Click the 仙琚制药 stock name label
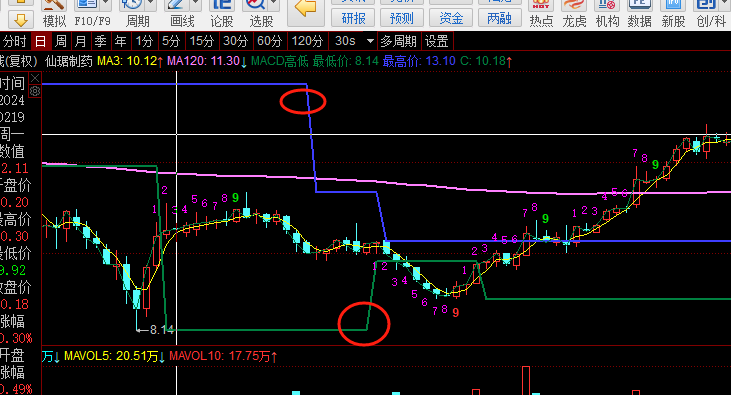The image size is (731, 395). (69, 61)
